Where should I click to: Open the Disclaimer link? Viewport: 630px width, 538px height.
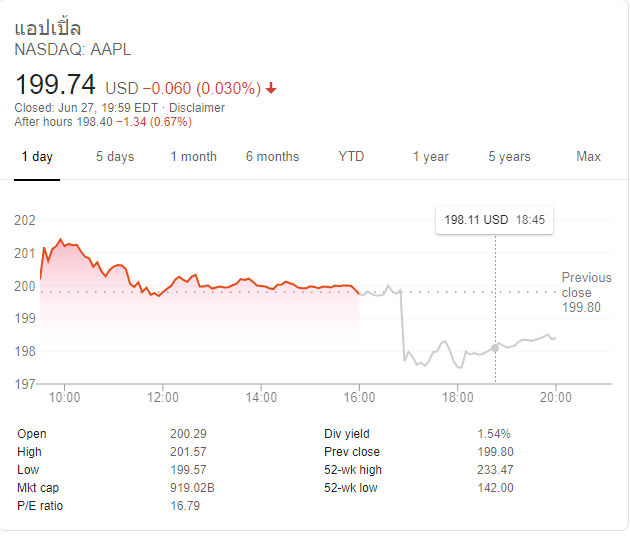point(197,108)
